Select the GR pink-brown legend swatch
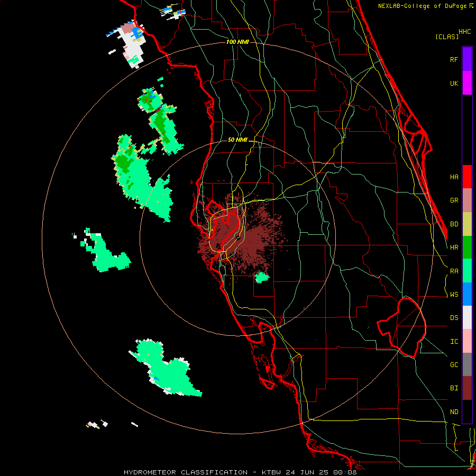 [x=467, y=200]
